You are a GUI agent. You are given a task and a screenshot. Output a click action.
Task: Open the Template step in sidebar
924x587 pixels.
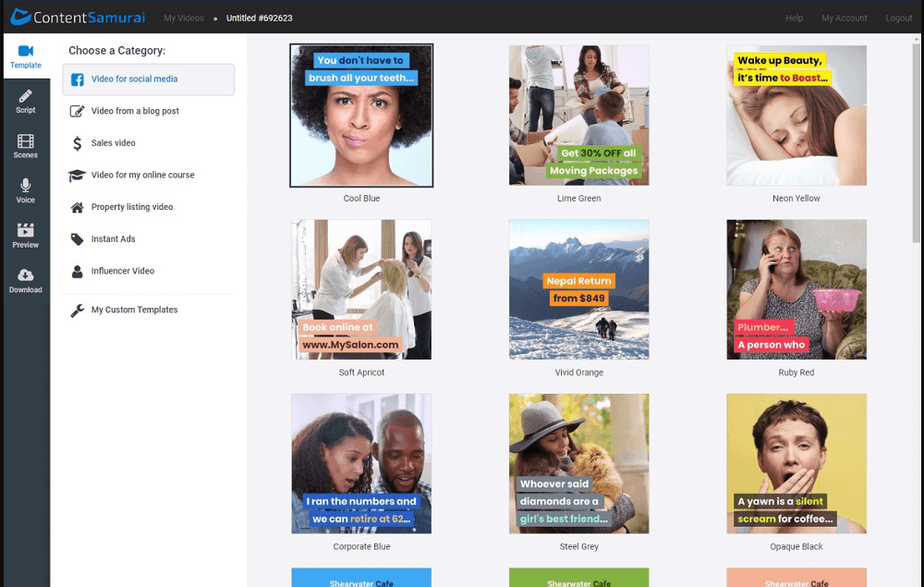[25, 56]
